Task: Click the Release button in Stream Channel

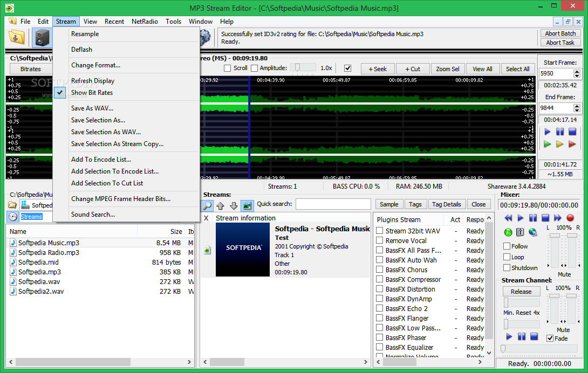Action: (521, 292)
